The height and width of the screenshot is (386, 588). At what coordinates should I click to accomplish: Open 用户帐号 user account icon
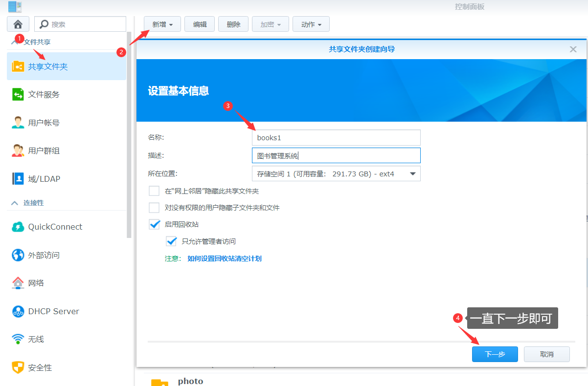[x=18, y=123]
